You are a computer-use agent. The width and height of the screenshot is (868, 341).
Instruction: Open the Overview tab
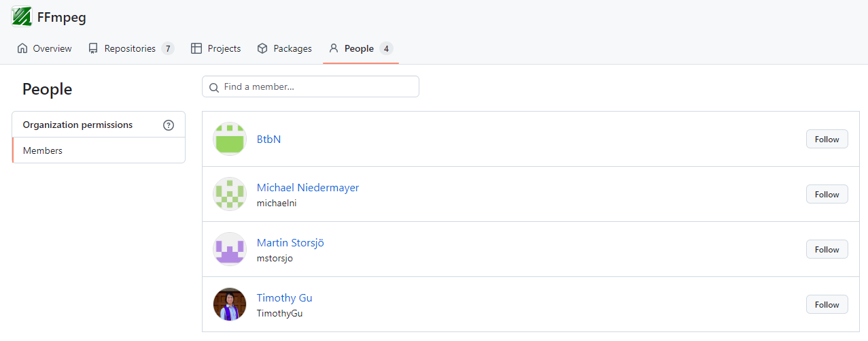[45, 48]
